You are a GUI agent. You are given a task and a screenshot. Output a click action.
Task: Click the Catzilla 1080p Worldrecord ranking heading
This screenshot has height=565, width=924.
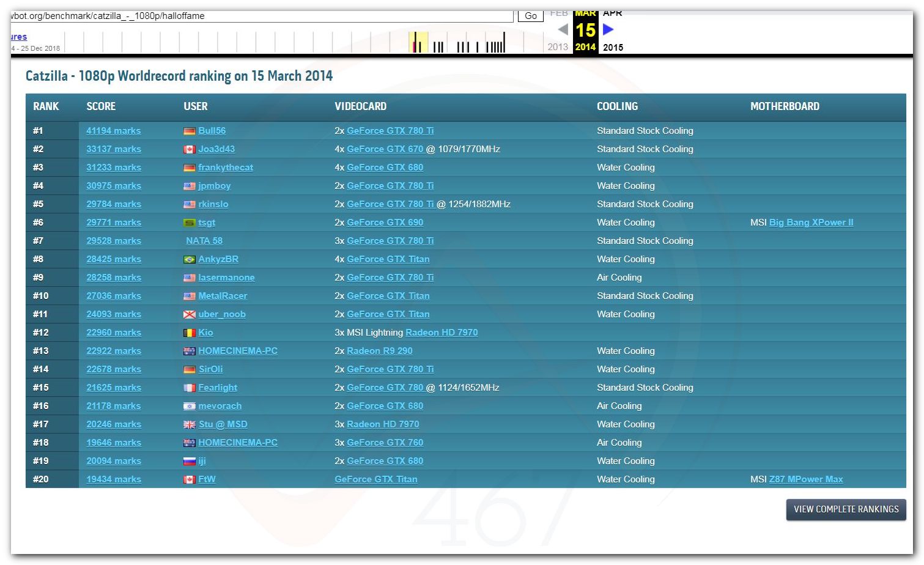179,76
